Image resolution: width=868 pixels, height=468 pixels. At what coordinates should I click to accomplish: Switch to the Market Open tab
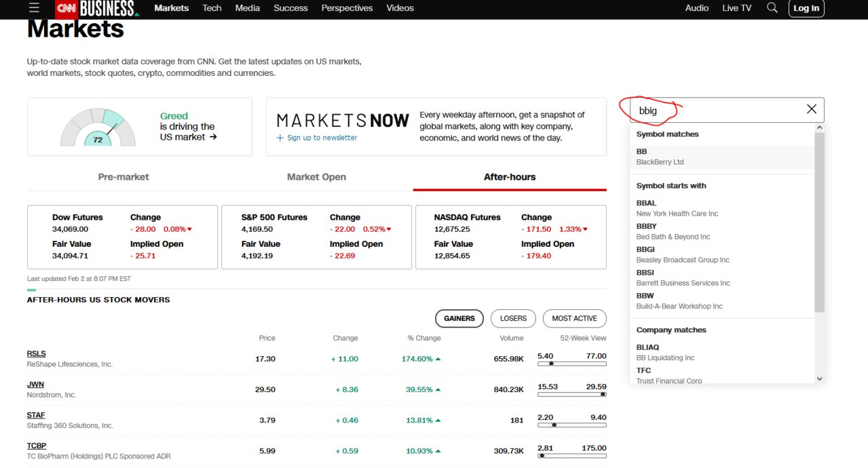point(316,177)
